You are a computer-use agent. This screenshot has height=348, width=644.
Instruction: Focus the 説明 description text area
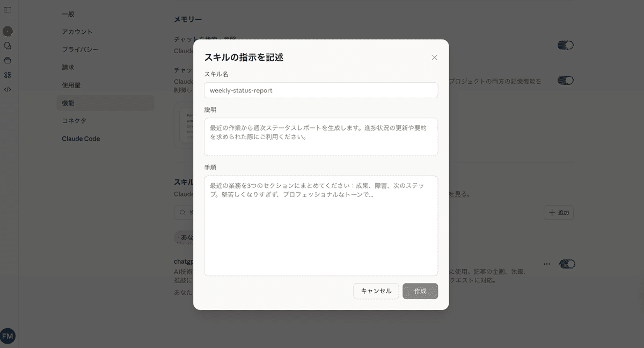(321, 137)
